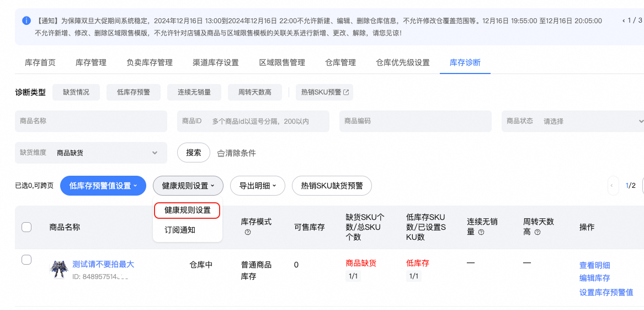Expand the 导出明细 dropdown
644x310 pixels.
point(258,186)
